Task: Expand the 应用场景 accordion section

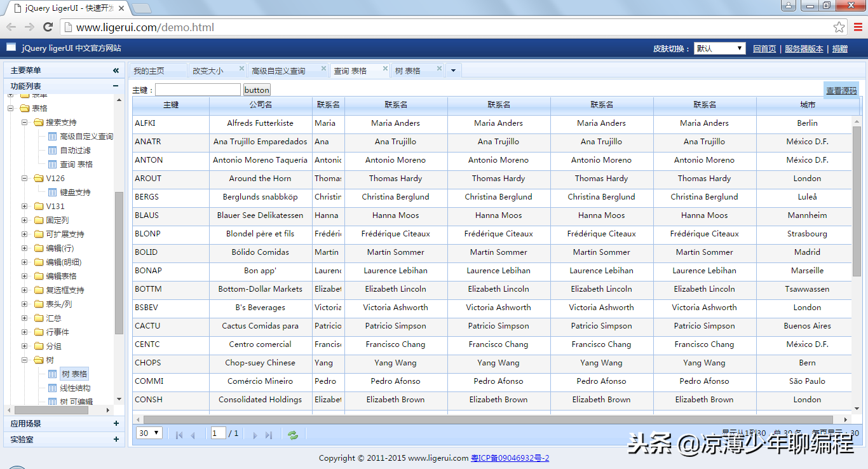Action: (116, 423)
